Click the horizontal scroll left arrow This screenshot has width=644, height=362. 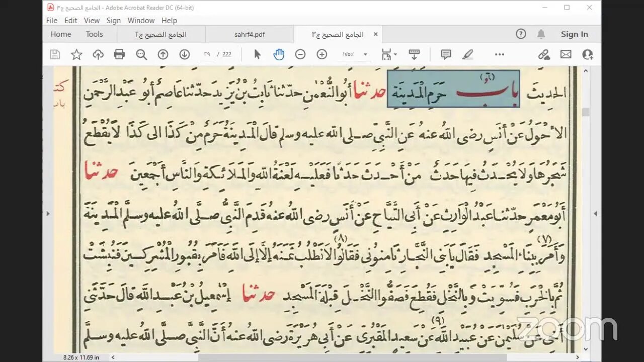[x=113, y=357]
